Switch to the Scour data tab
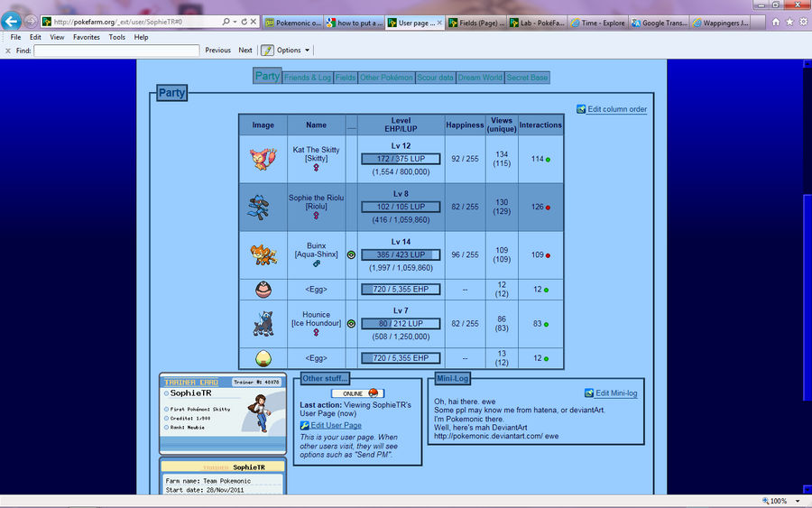 435,78
